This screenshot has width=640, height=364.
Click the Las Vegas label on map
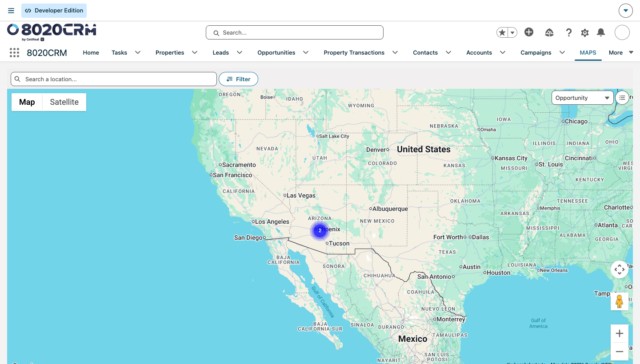point(301,195)
